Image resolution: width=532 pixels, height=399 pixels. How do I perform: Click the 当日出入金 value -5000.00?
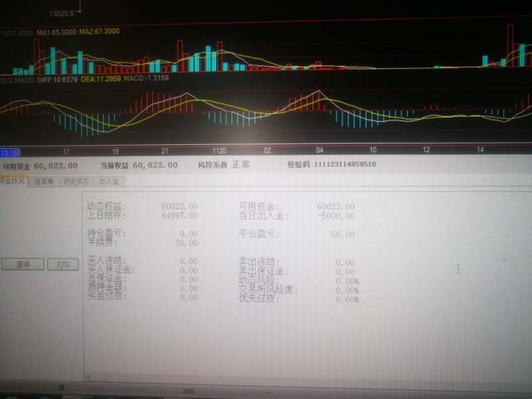click(x=336, y=215)
